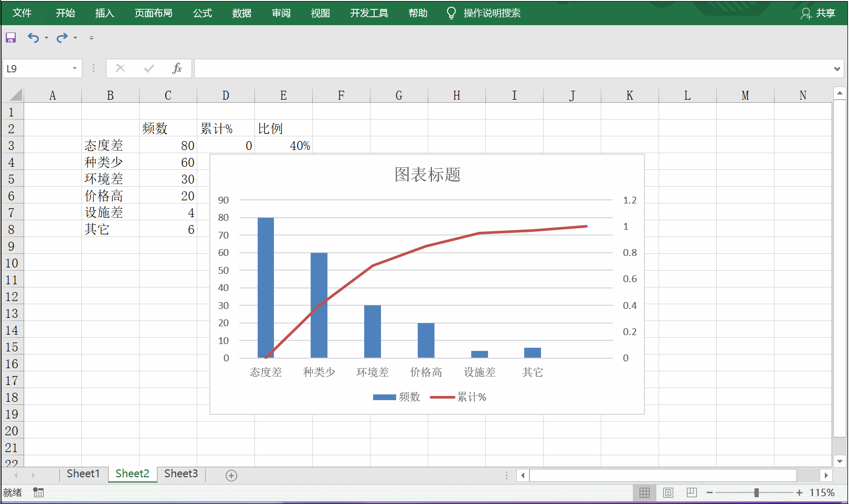Click the lightbulb Tell Me search icon
This screenshot has height=504, width=849.
[451, 13]
